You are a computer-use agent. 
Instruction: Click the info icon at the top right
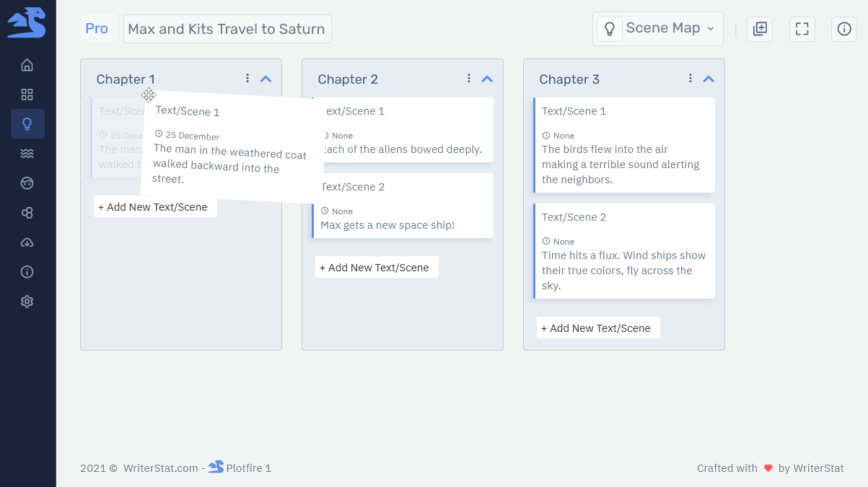(844, 29)
